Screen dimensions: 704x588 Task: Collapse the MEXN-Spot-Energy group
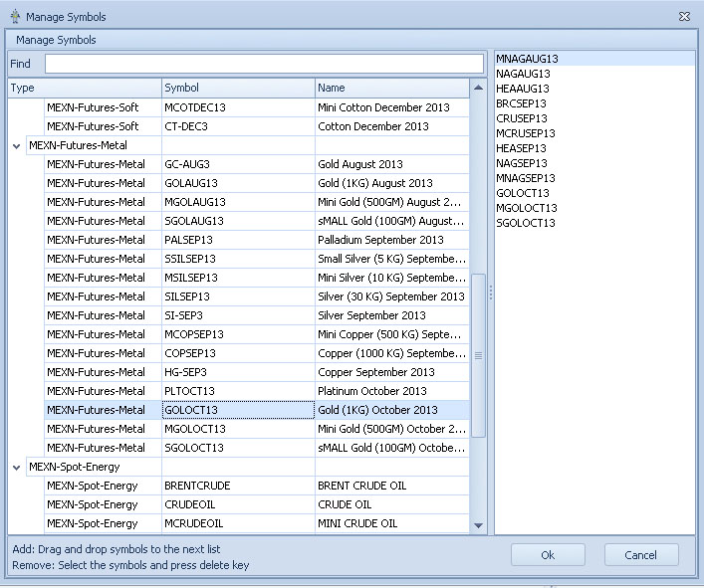17,467
